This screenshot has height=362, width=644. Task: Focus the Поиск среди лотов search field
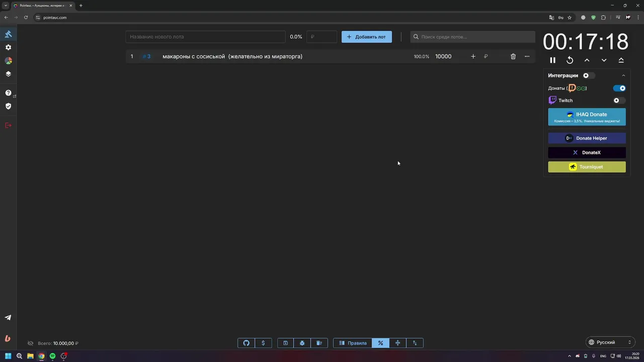coord(472,37)
